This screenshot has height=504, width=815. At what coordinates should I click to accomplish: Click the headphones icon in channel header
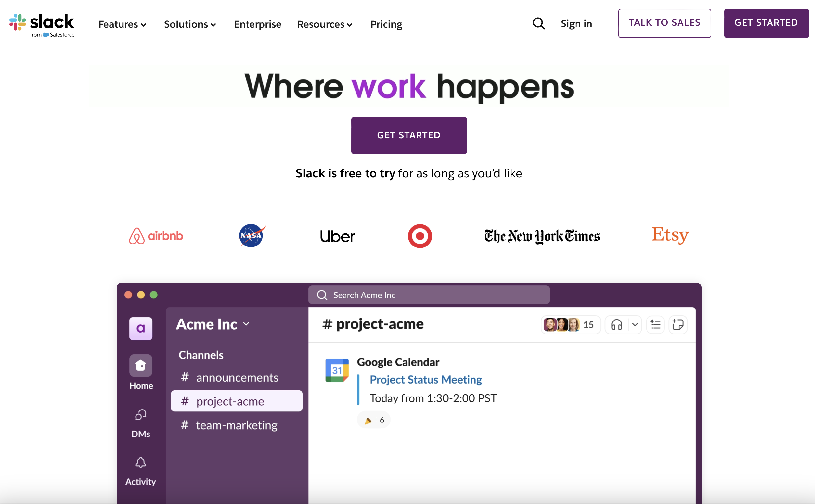616,324
